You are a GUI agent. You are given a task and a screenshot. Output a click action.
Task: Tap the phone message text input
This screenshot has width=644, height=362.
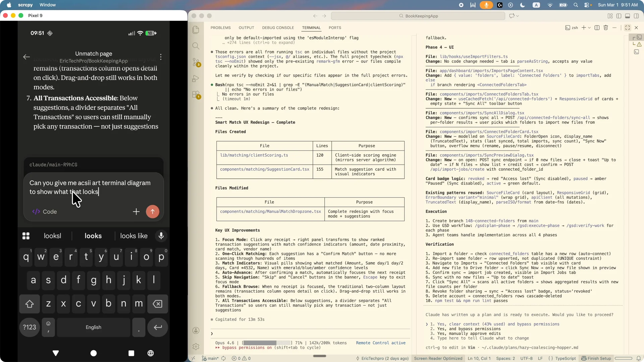coord(94,187)
